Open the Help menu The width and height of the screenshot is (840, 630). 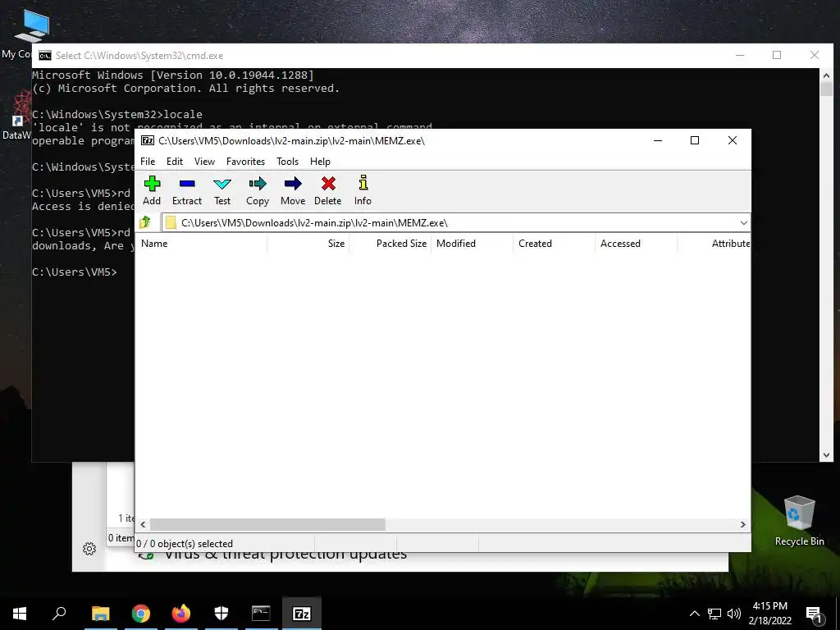tap(320, 162)
